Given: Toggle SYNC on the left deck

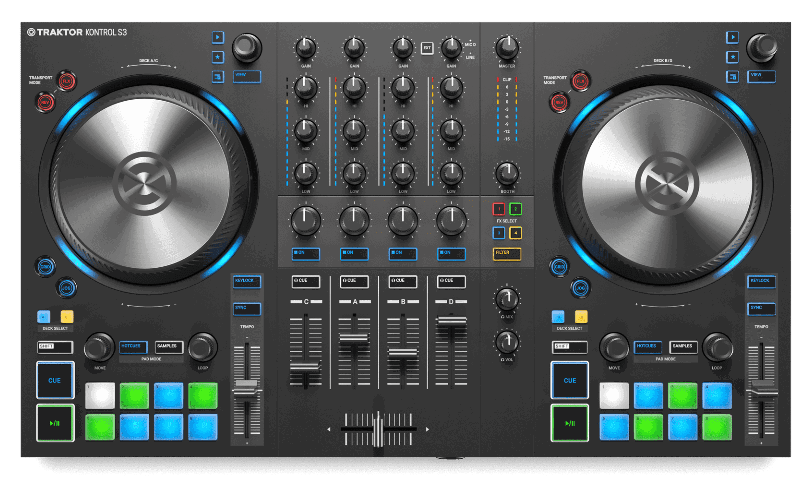Looking at the screenshot, I should pyautogui.click(x=247, y=309).
